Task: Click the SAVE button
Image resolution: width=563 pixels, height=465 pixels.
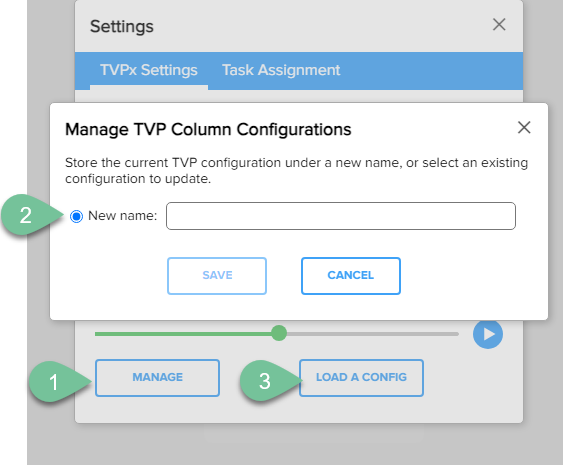Action: coord(217,276)
